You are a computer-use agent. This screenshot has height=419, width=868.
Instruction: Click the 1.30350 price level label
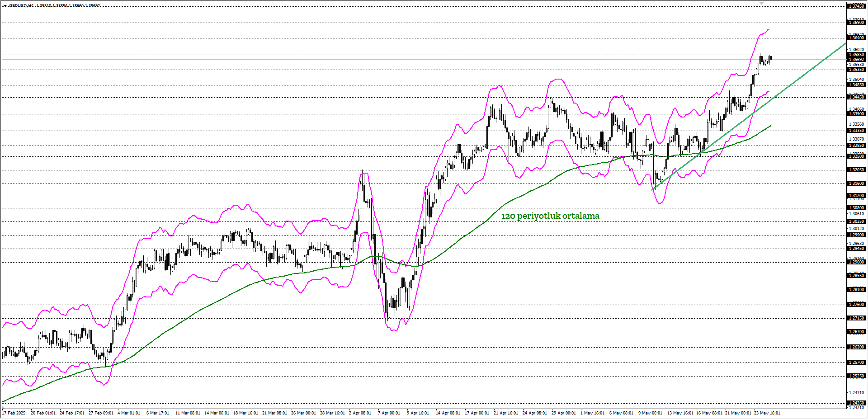click(x=856, y=221)
